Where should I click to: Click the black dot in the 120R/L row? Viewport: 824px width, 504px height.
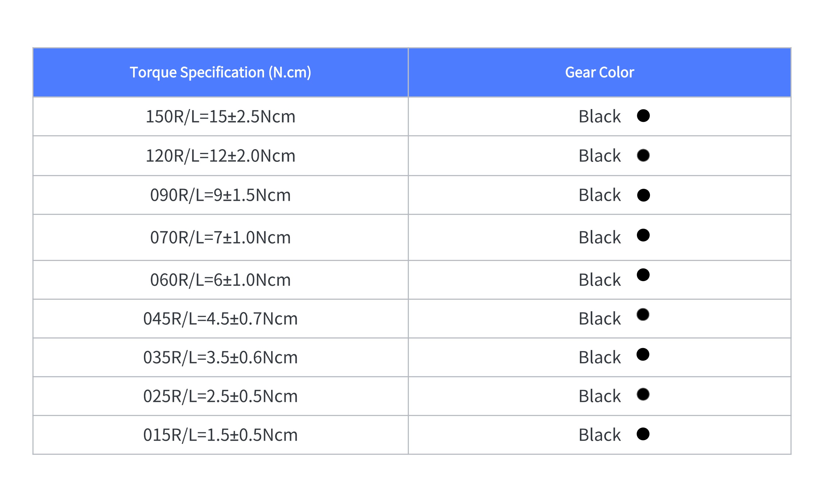tap(643, 155)
